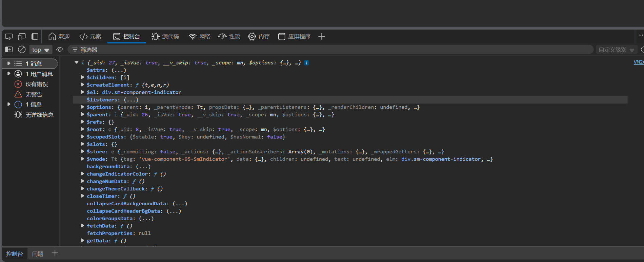The width and height of the screenshot is (644, 262).
Task: Open the top context dropdown
Action: coord(40,50)
